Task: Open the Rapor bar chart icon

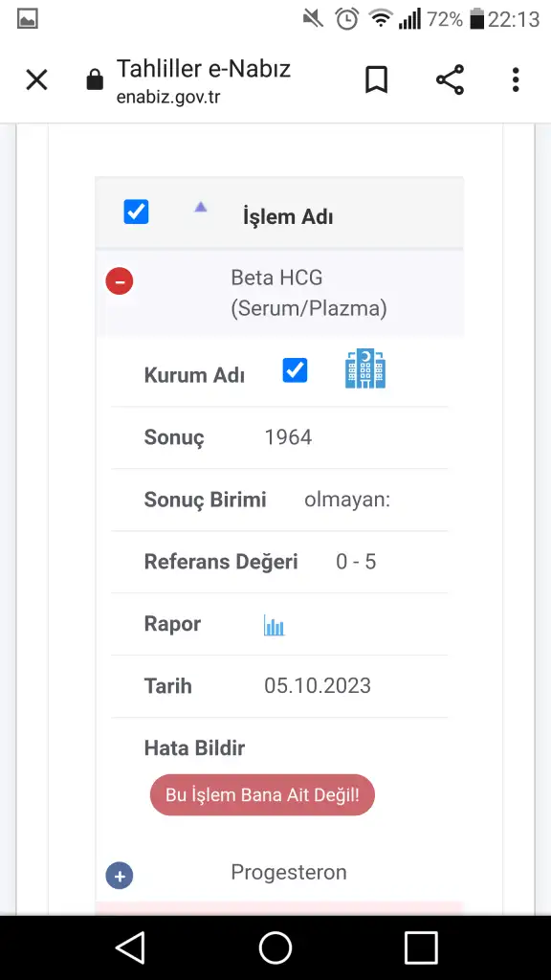Action: tap(274, 625)
